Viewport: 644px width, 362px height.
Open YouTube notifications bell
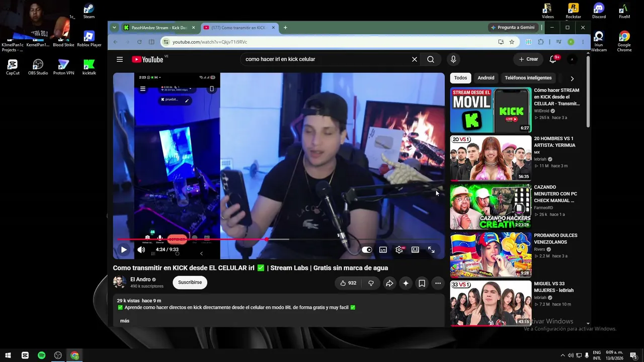coord(553,59)
